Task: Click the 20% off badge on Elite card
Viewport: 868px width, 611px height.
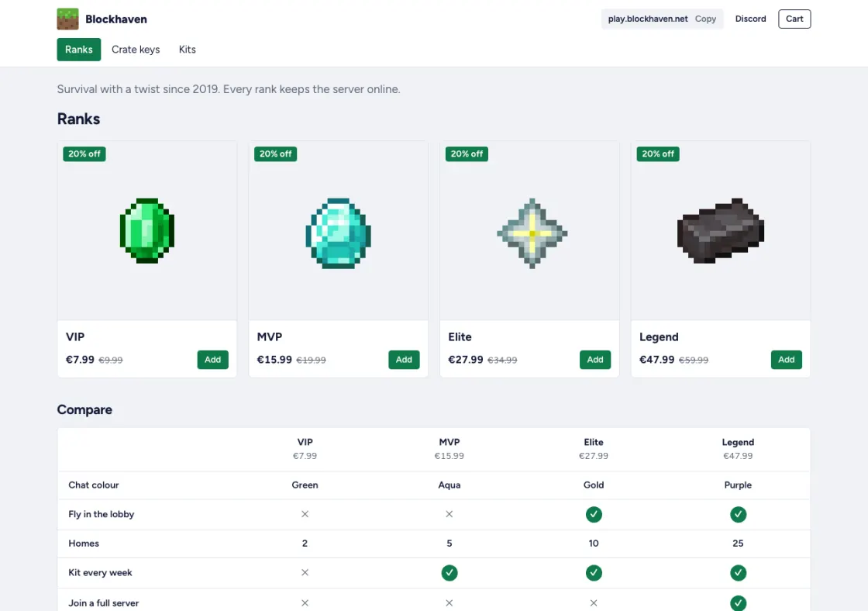Action: pos(467,154)
